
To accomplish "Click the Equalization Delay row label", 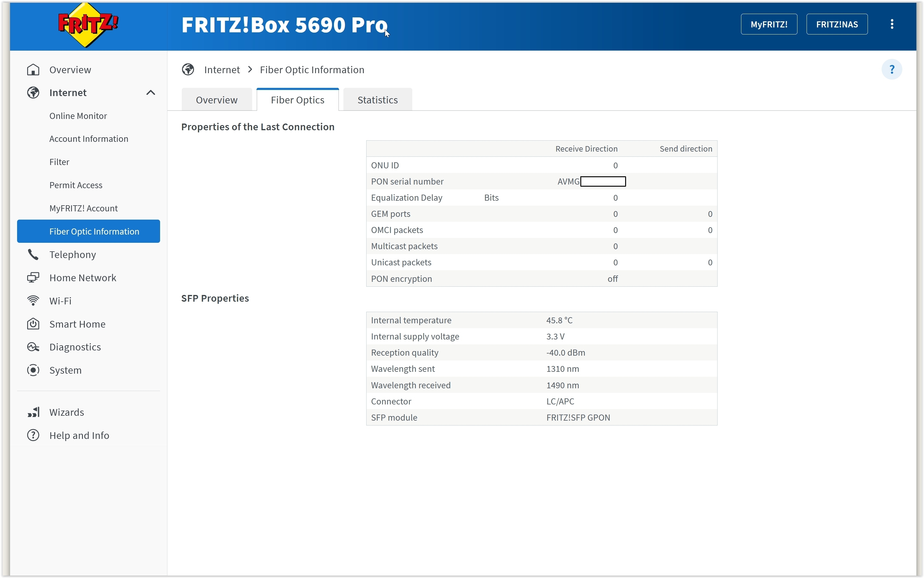I will [x=406, y=198].
